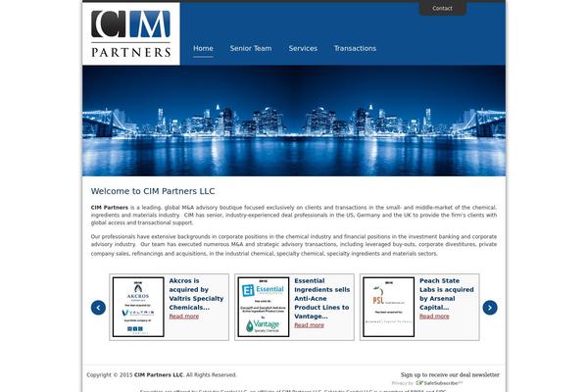
Task: Open the Peach State Labs tombstone thumbnail
Action: (389, 307)
